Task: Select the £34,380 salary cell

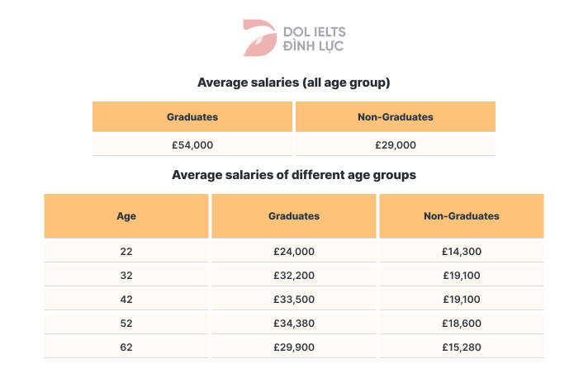Action: [x=294, y=323]
